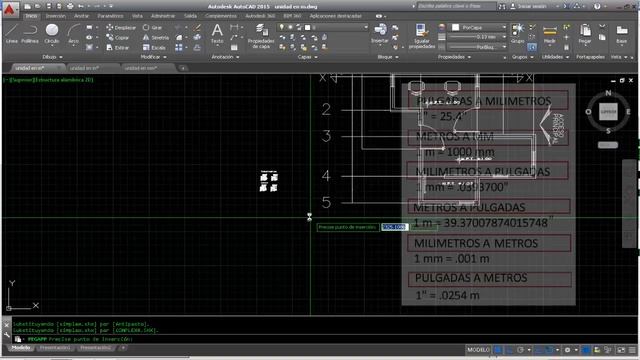
Task: Click the ViewCube top face
Action: tap(608, 111)
